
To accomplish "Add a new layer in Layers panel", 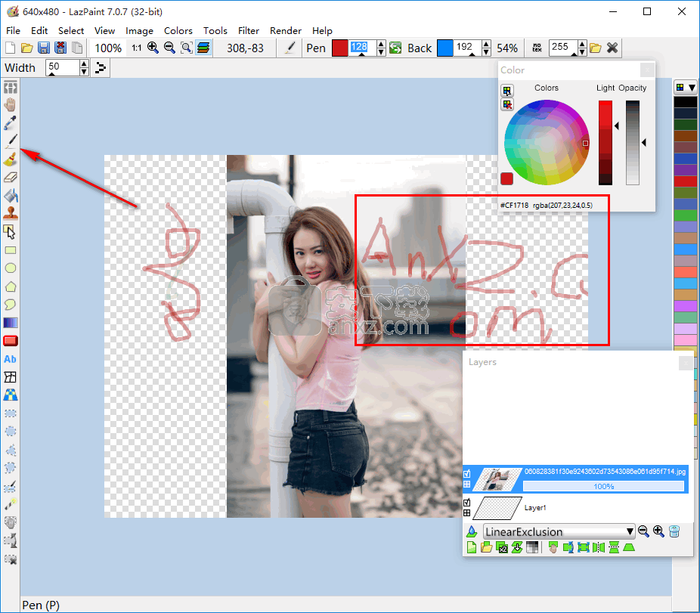I will coord(472,547).
